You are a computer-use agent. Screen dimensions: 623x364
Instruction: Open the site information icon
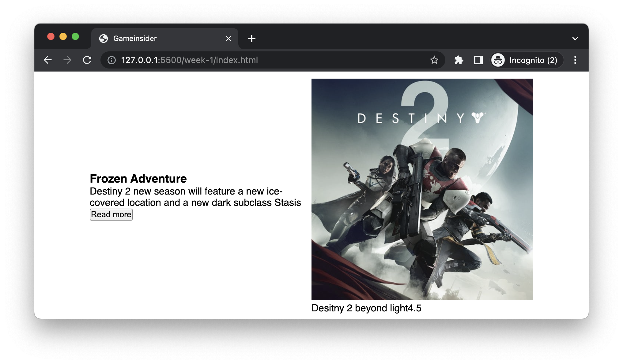pos(112,60)
